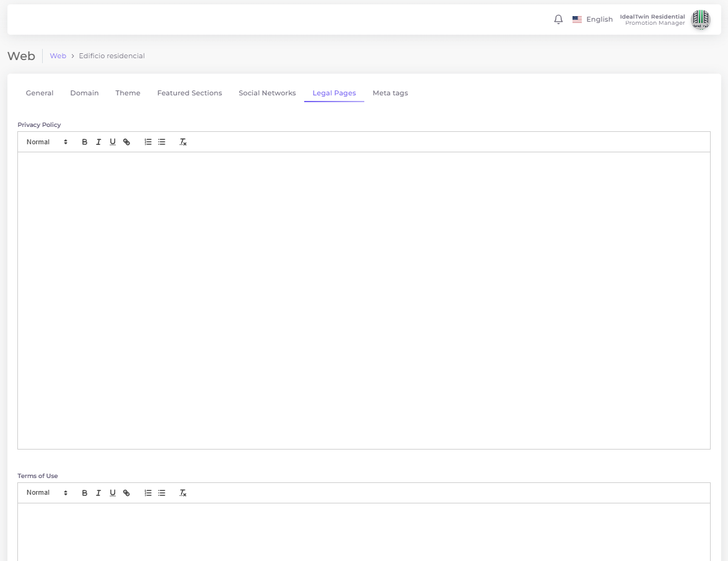Switch to the Social Networks tab
The image size is (728, 561).
pyautogui.click(x=267, y=93)
